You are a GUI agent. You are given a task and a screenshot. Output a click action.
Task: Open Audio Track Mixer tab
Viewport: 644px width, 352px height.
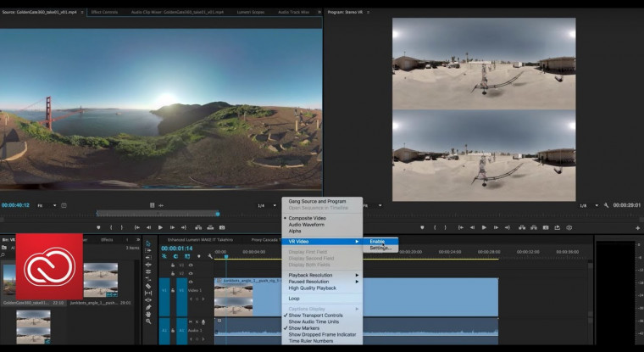[x=294, y=13]
